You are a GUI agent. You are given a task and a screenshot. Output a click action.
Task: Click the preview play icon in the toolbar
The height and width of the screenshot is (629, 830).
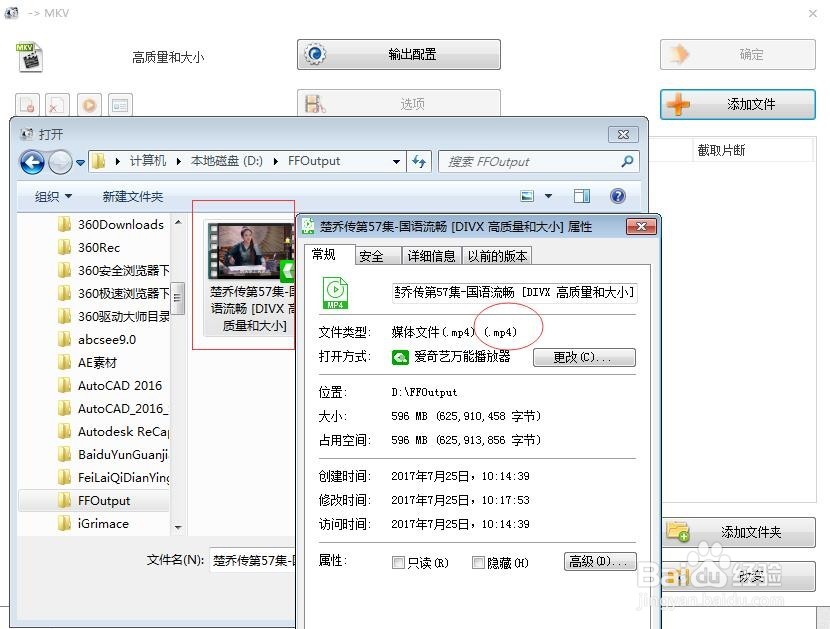click(88, 104)
